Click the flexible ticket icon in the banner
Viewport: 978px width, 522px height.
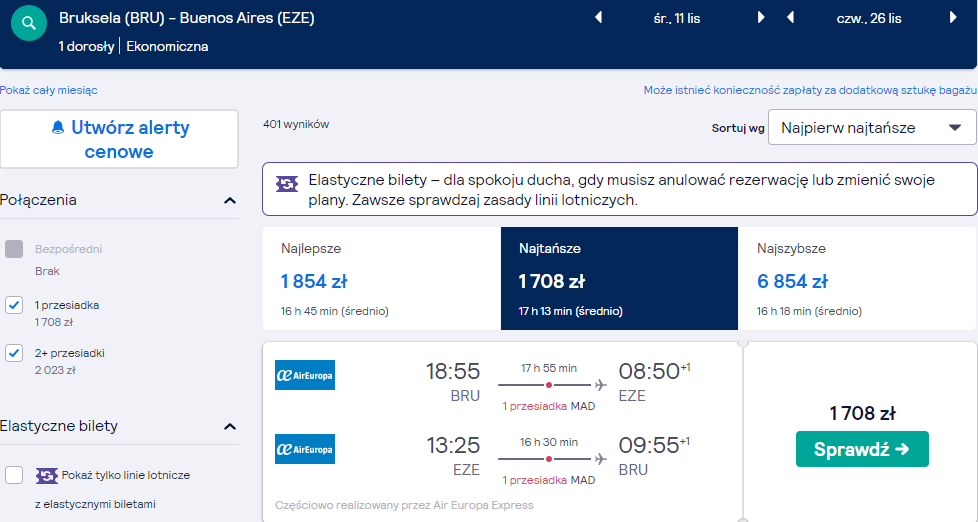287,184
